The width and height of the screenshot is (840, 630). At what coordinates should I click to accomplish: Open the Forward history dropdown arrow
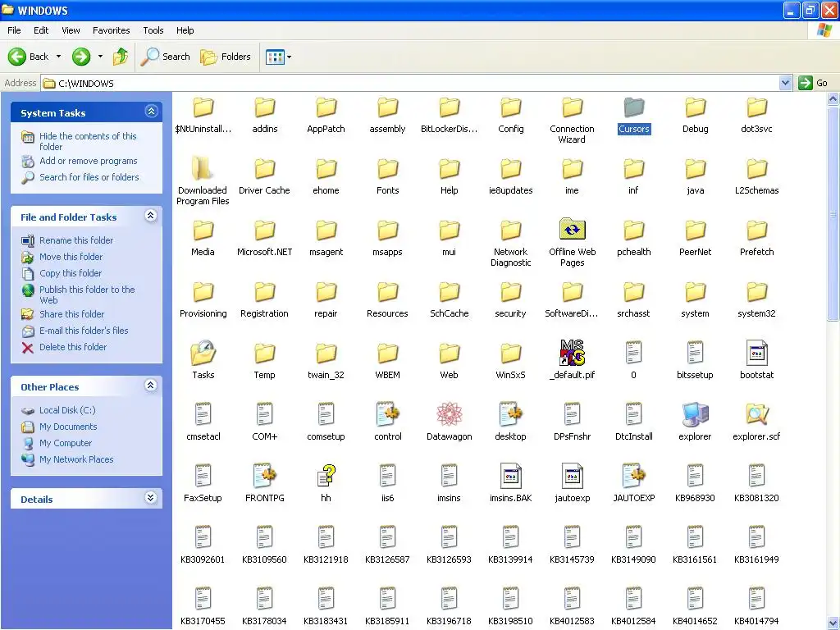tap(100, 57)
